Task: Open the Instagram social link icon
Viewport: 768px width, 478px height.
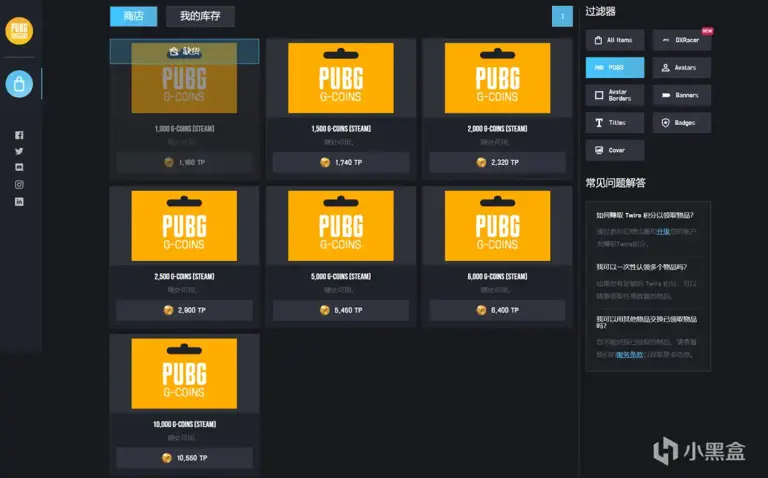Action: (x=19, y=185)
